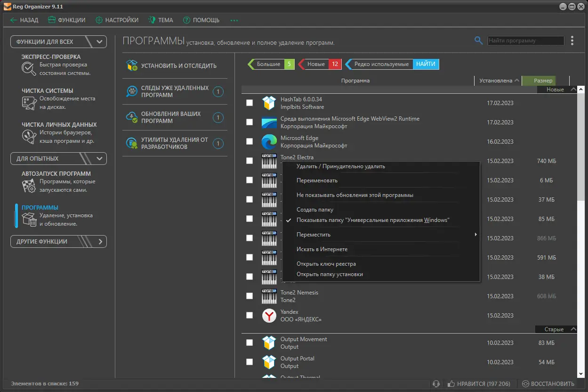Open the АВТОЗАПУСК ПРОГРАММ startup icon
The height and width of the screenshot is (392, 588).
point(29,186)
